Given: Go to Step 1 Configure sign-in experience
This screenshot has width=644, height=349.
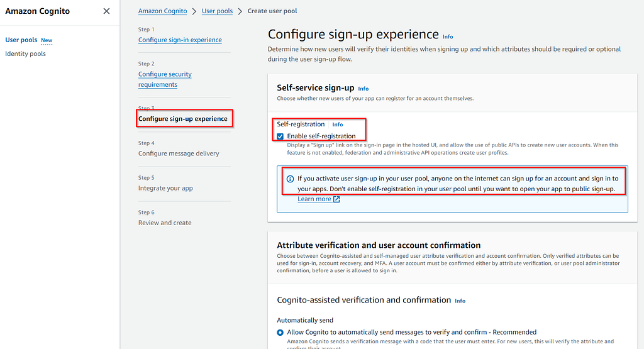Looking at the screenshot, I should tap(180, 40).
